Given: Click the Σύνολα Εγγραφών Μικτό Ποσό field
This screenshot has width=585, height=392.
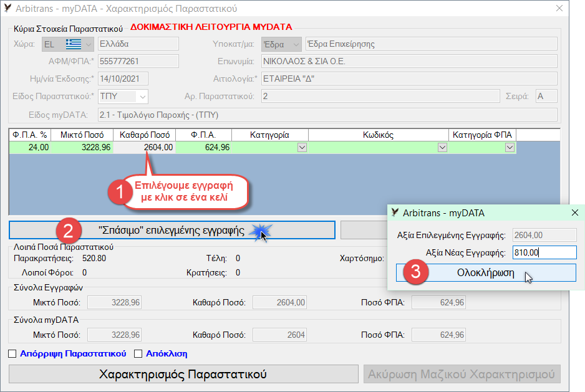Looking at the screenshot, I should point(114,302).
